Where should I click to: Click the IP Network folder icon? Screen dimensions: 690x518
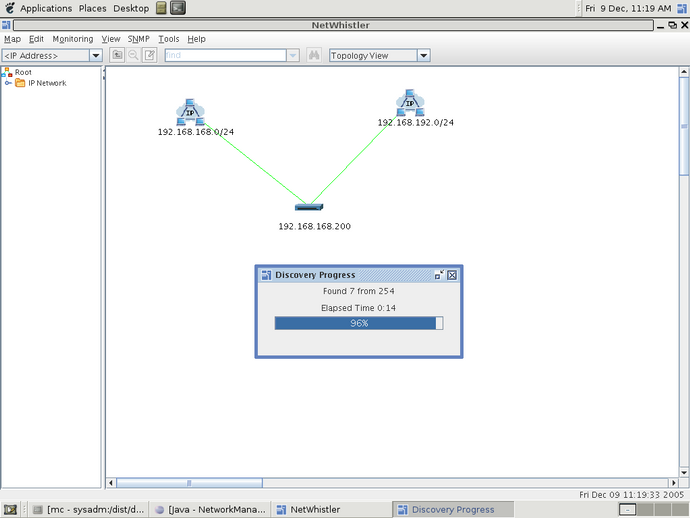pos(20,83)
